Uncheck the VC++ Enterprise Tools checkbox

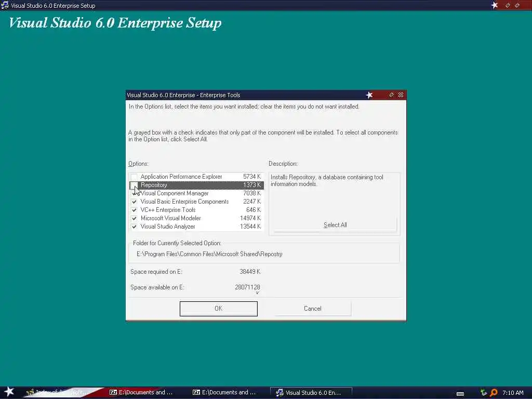[x=134, y=210]
